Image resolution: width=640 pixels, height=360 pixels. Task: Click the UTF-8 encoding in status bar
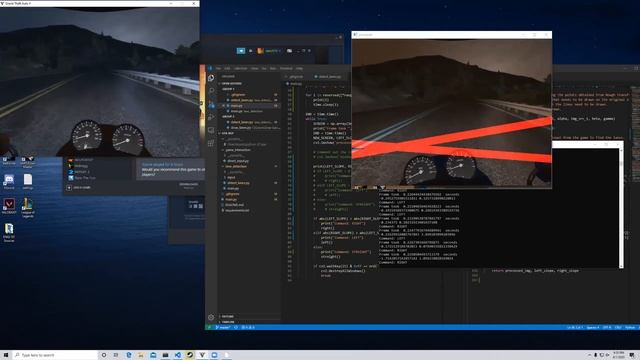[x=607, y=327]
